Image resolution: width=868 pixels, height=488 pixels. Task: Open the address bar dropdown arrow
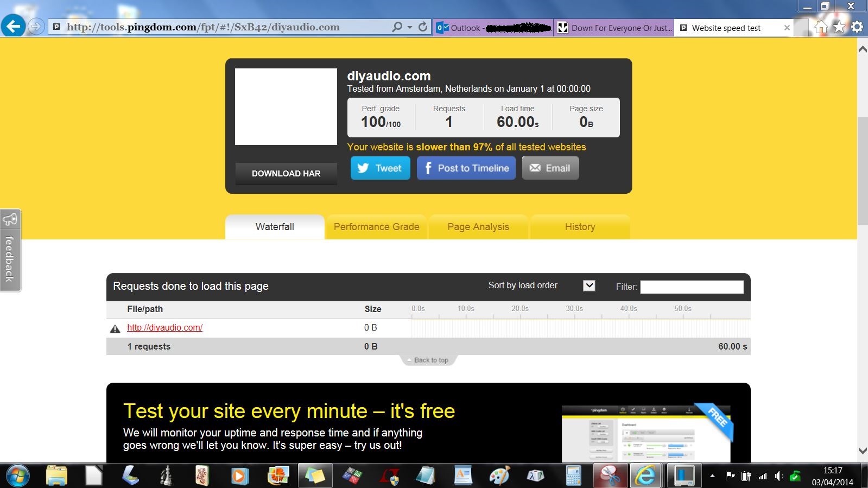pos(410,27)
